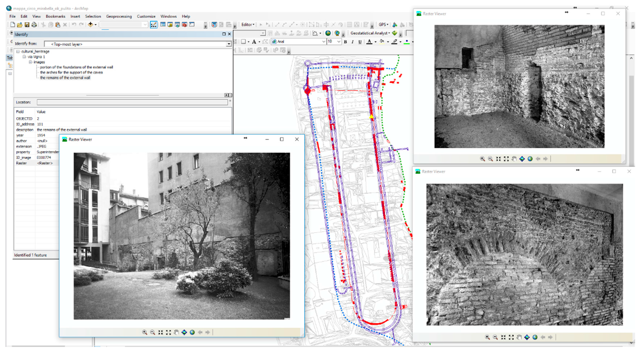Image resolution: width=644 pixels, height=354 pixels.
Task: Toggle Italic text formatting
Action: point(353,42)
